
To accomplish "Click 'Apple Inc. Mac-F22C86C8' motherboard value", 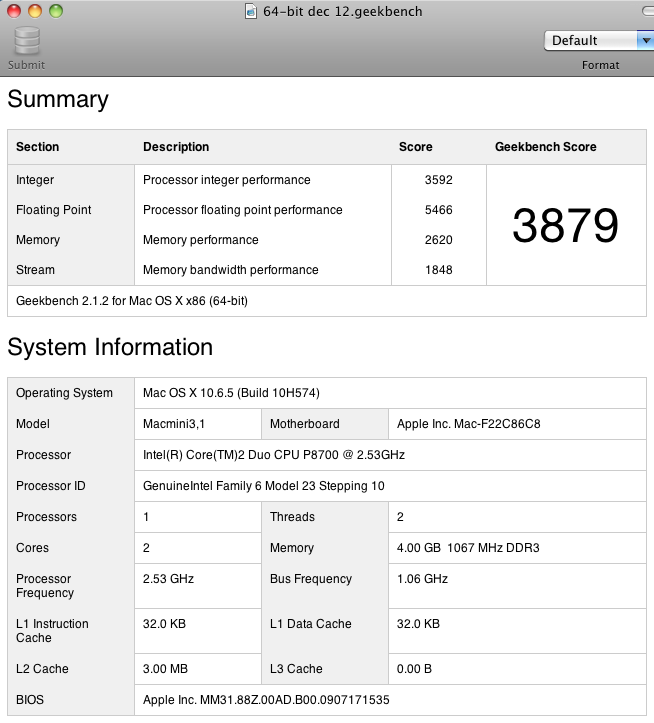I will [x=469, y=423].
